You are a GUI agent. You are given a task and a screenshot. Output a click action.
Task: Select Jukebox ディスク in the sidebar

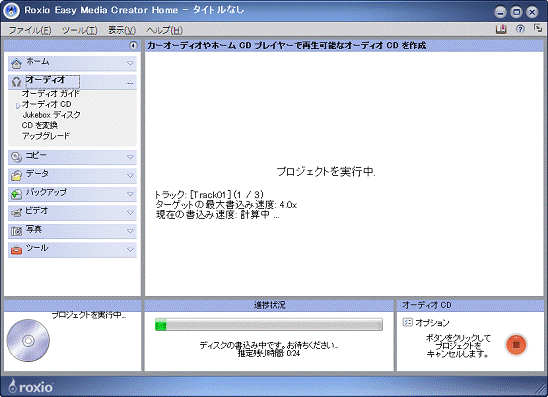pyautogui.click(x=51, y=115)
